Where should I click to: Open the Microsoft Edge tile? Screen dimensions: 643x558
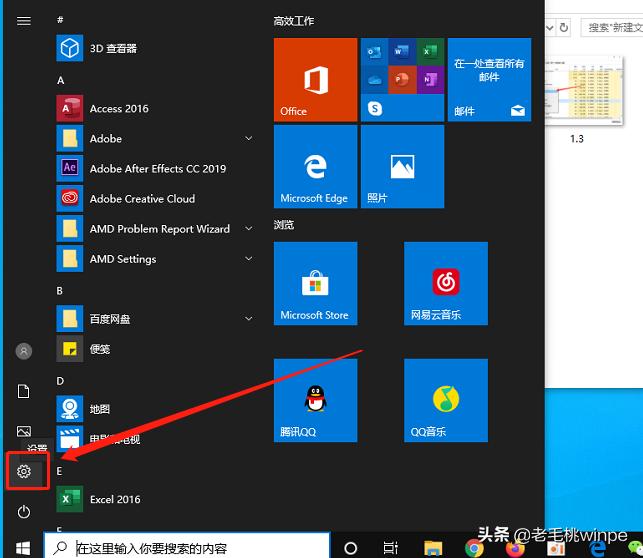coord(315,166)
